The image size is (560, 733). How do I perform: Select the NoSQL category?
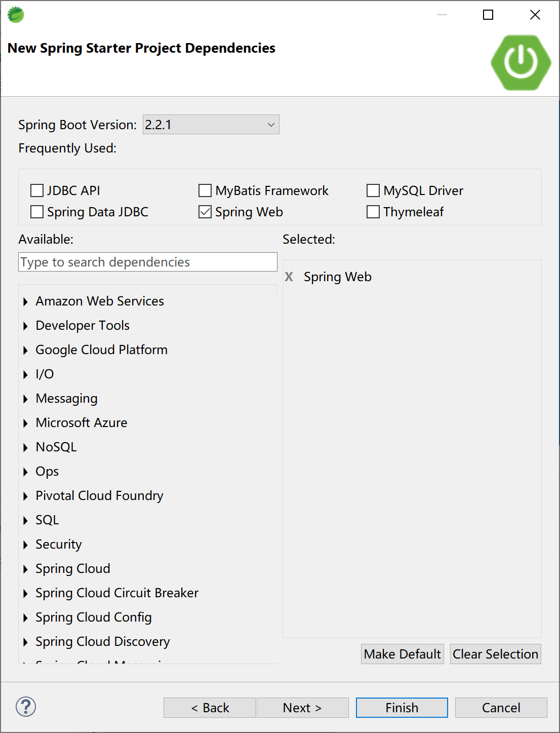pos(56,447)
